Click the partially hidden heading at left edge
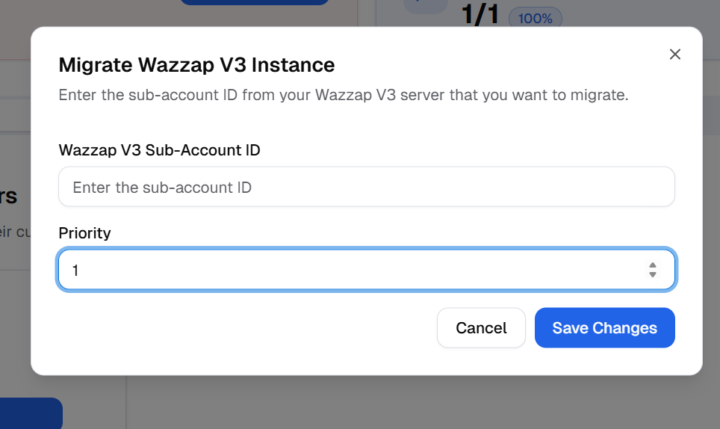This screenshot has height=429, width=720. coord(10,196)
